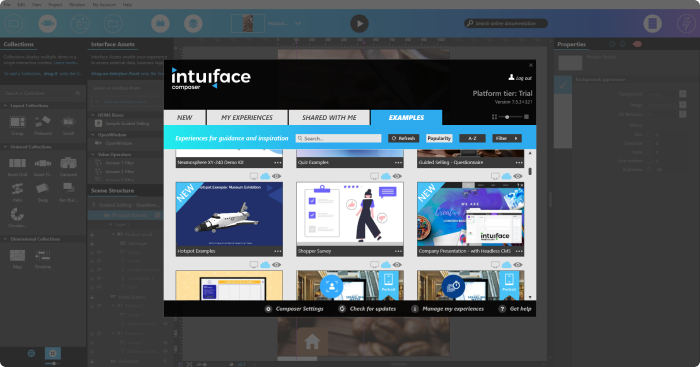Toggle the eye icon above Company Presentation

[517, 176]
